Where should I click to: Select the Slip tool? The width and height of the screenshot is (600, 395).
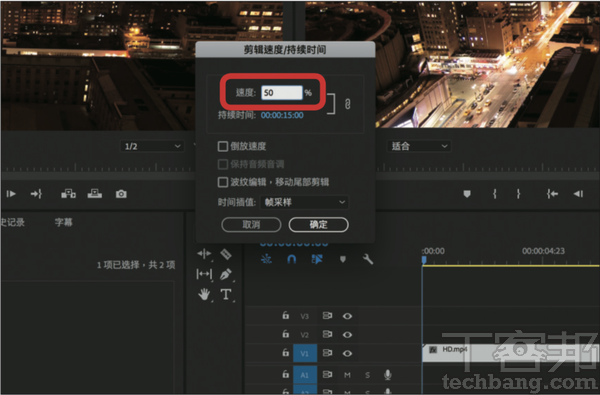[204, 274]
